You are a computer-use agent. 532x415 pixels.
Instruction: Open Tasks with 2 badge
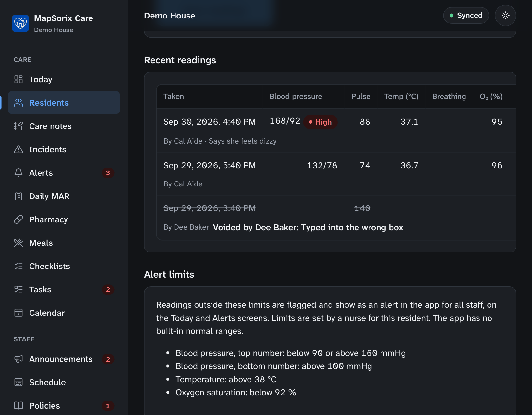(x=64, y=290)
